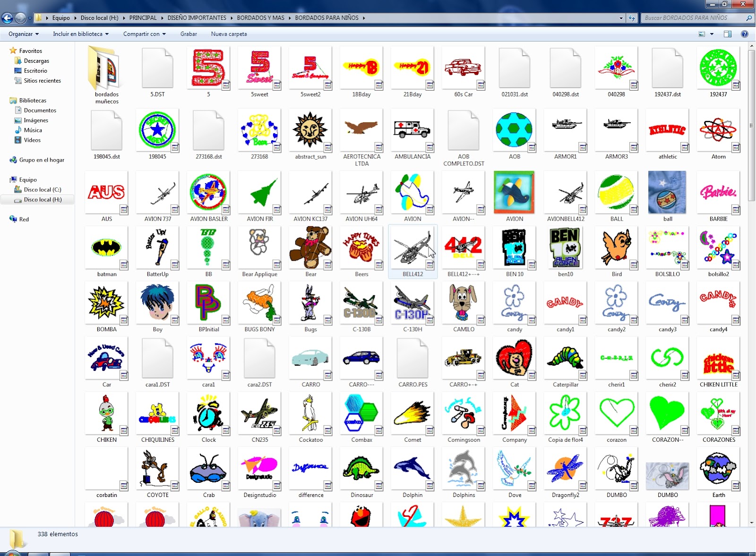Click the Grabar toolbar button
756x556 pixels.
pyautogui.click(x=189, y=34)
